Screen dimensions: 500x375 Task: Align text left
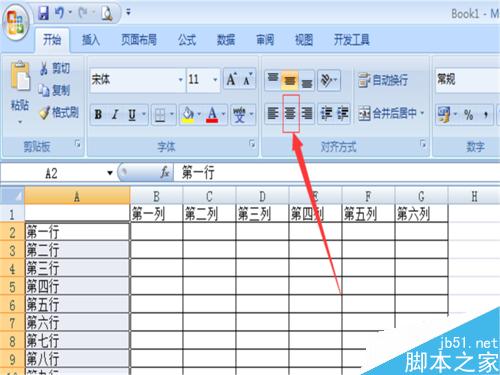point(273,114)
